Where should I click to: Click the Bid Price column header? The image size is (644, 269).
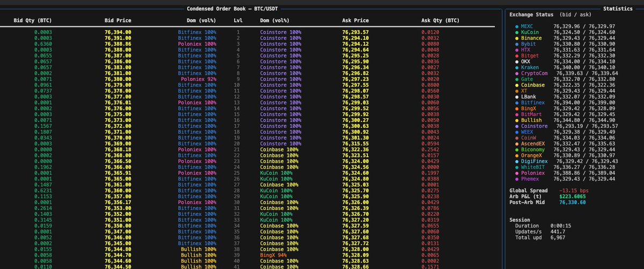(x=118, y=20)
